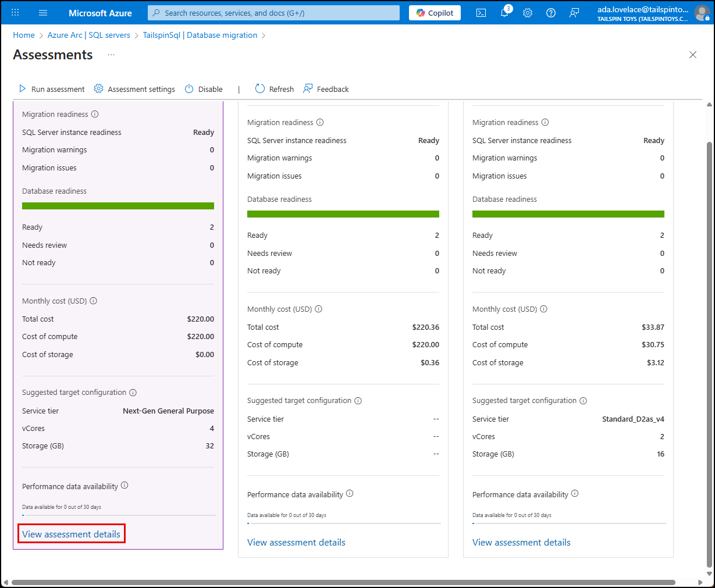This screenshot has height=588, width=715.
Task: Refresh the assessment results
Action: [274, 88]
